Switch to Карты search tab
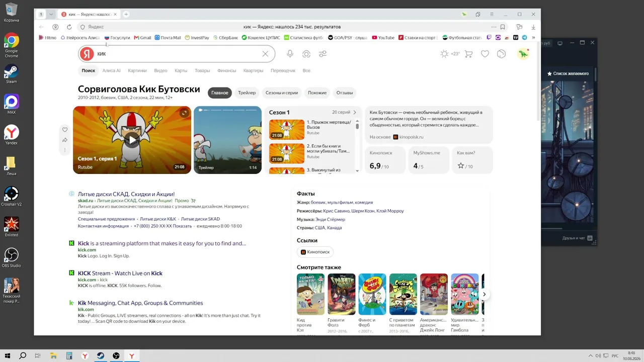The height and width of the screenshot is (362, 644). click(x=181, y=71)
